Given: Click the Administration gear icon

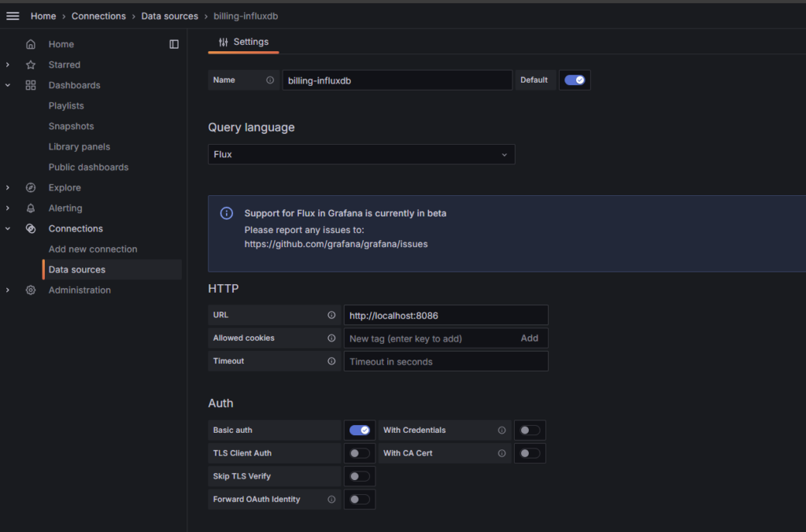Looking at the screenshot, I should pyautogui.click(x=31, y=290).
